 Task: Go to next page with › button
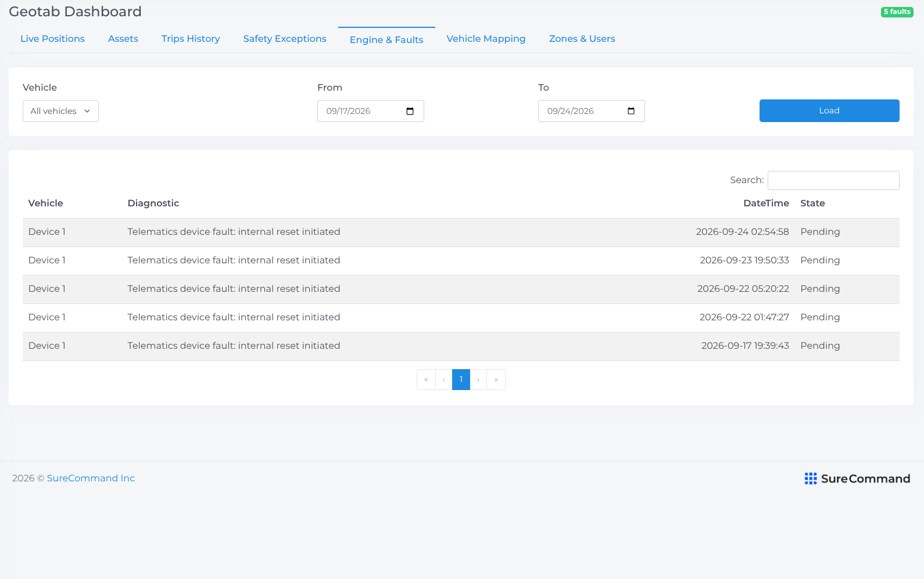478,380
